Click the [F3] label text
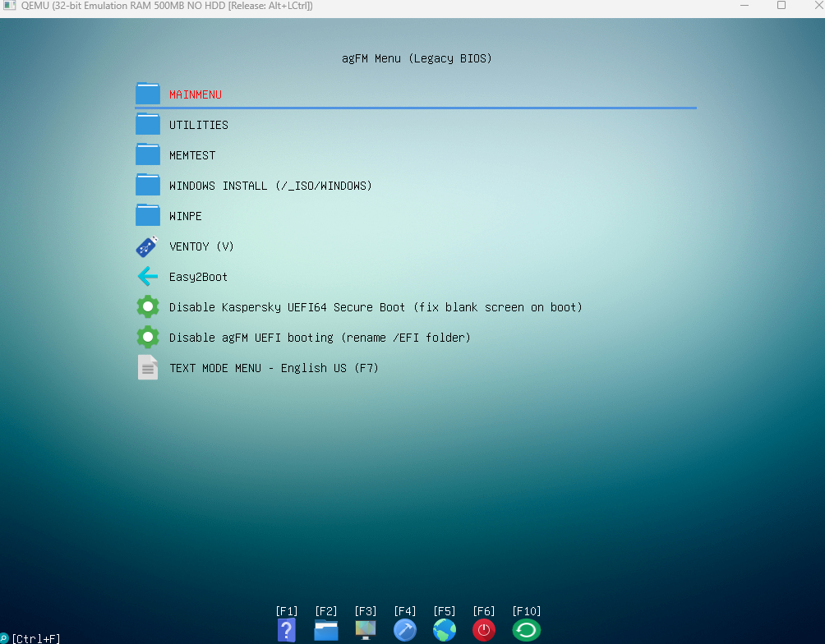This screenshot has height=644, width=825. click(x=366, y=611)
